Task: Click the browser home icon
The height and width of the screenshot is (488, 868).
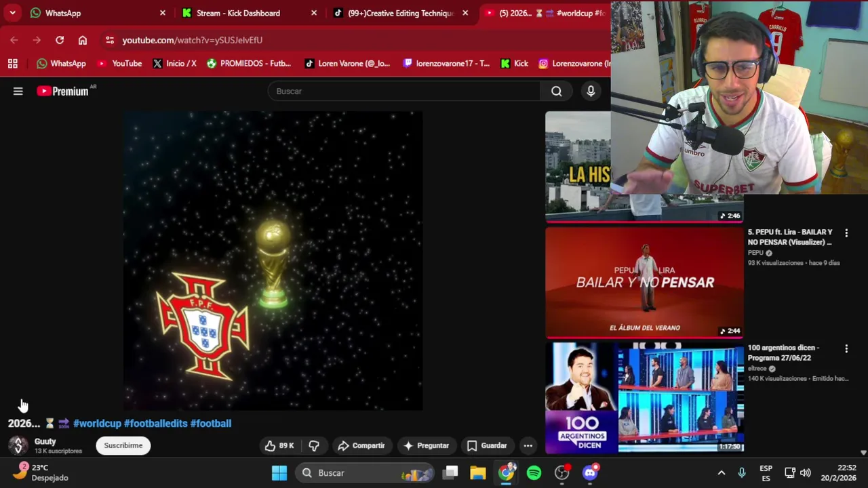Action: point(83,40)
